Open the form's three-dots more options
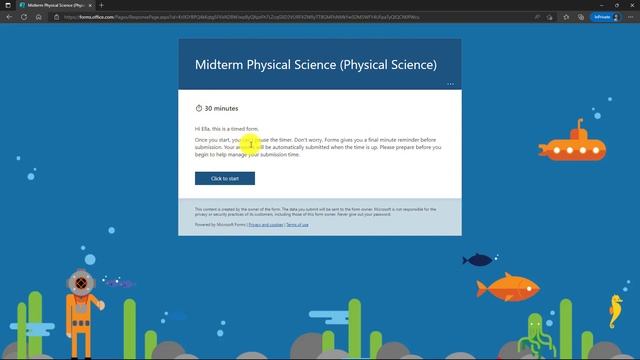This screenshot has height=360, width=640. (x=450, y=84)
